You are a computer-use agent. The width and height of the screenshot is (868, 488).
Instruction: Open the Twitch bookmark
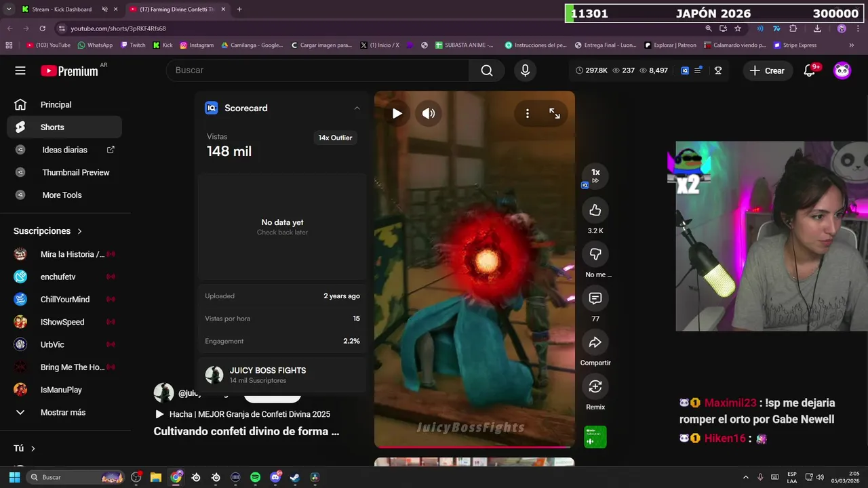[133, 45]
